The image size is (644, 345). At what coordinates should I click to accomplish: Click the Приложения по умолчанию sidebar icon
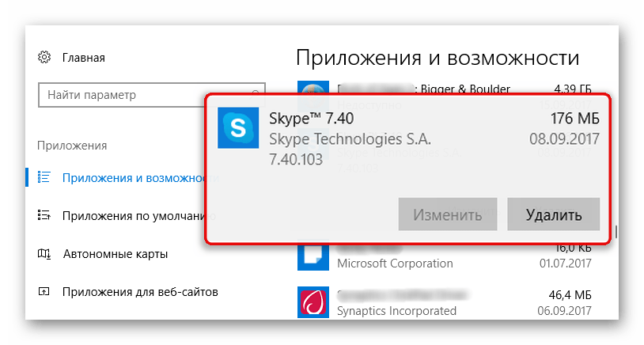coord(44,216)
